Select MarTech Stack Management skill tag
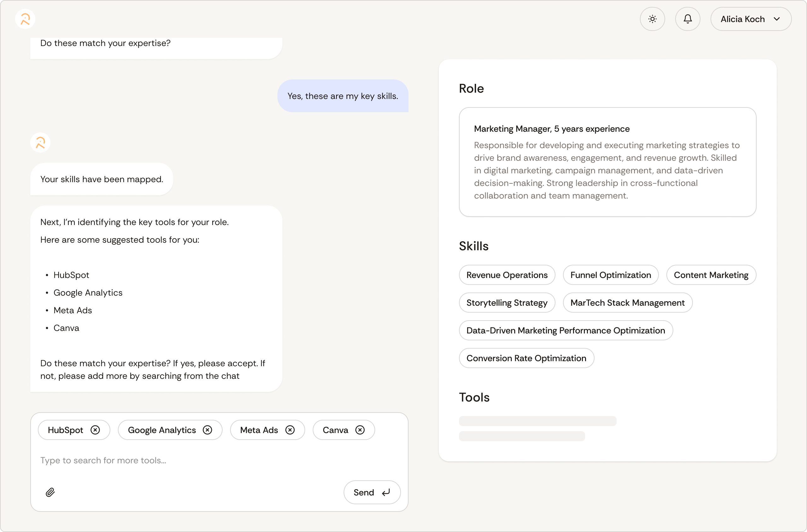 (x=627, y=303)
